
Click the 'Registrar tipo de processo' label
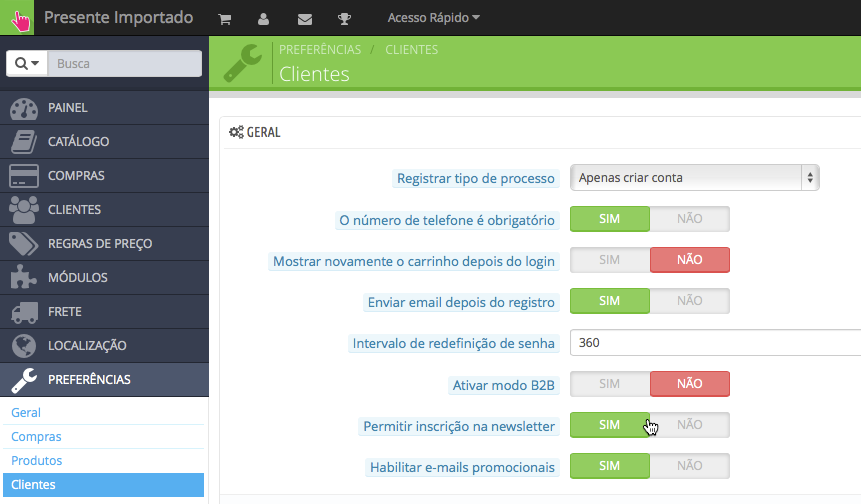(x=476, y=178)
